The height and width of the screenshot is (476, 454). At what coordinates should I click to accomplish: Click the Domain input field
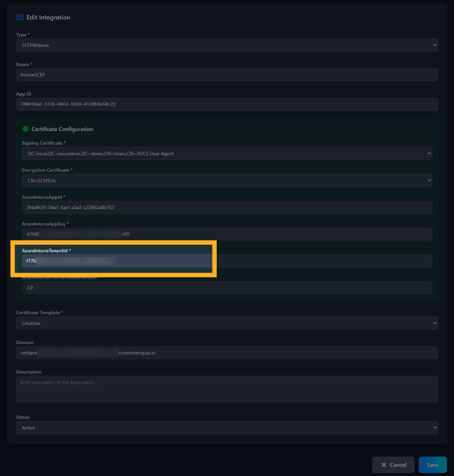coord(227,352)
